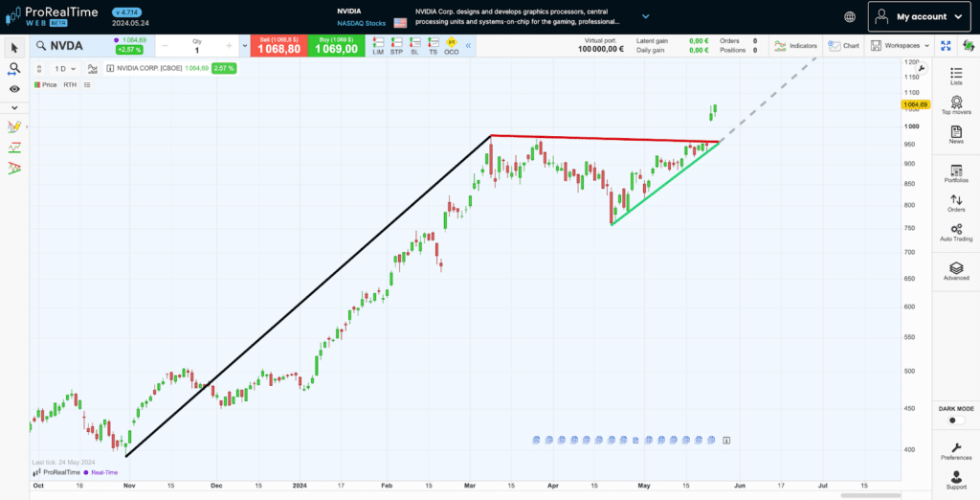This screenshot has height=500, width=980.
Task: Collapse order bar with double chevron
Action: (x=468, y=46)
